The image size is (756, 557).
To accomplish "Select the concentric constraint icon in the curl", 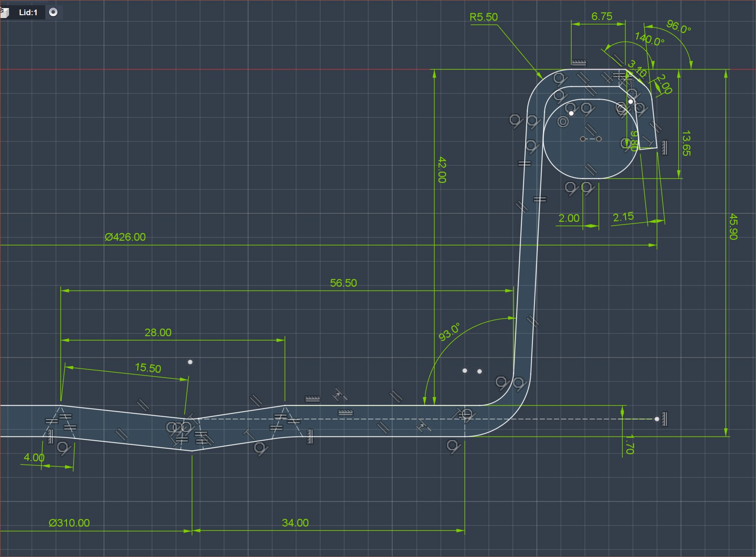I will coord(563,122).
